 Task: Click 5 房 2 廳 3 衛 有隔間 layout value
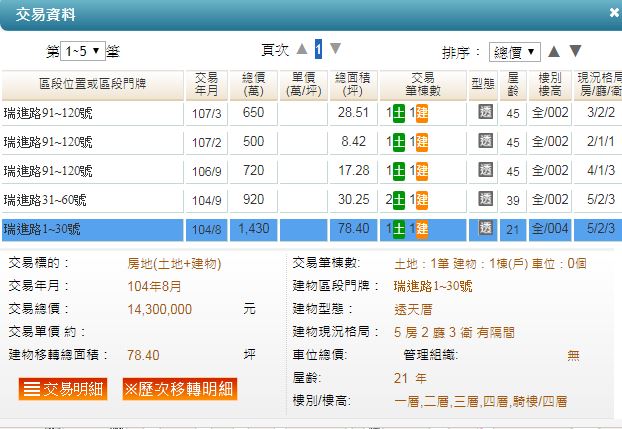click(x=454, y=332)
